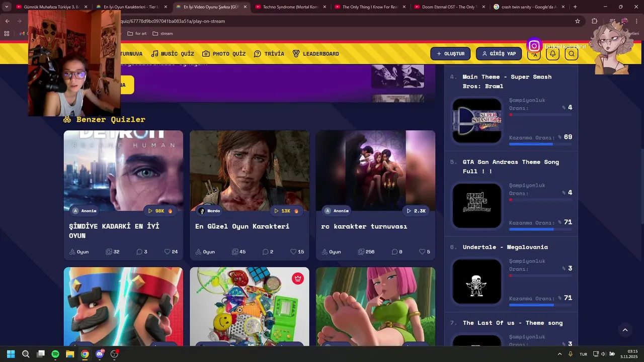This screenshot has height=362, width=644.
Task: Open the 'for art' bookmarks folder
Action: coord(137,34)
